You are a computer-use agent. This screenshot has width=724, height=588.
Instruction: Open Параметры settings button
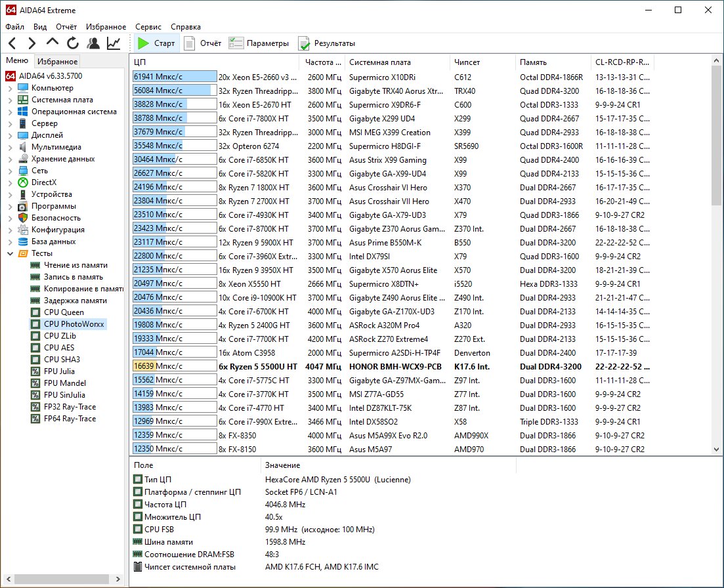259,43
